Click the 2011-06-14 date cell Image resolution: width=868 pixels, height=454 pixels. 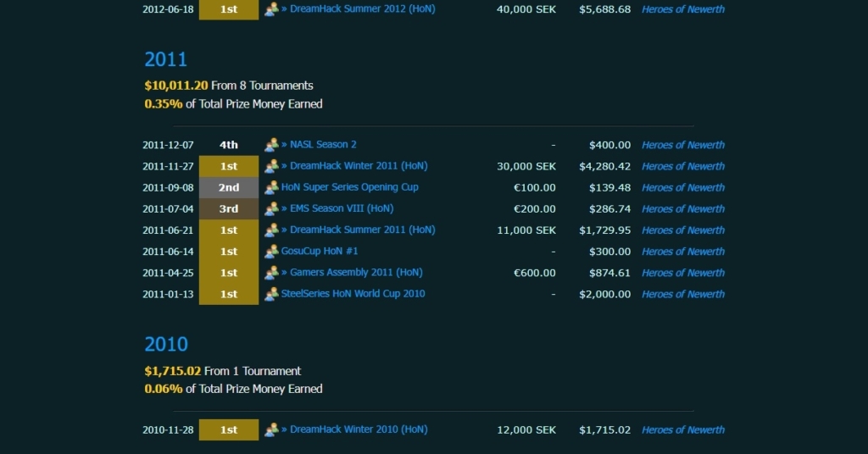pos(168,252)
